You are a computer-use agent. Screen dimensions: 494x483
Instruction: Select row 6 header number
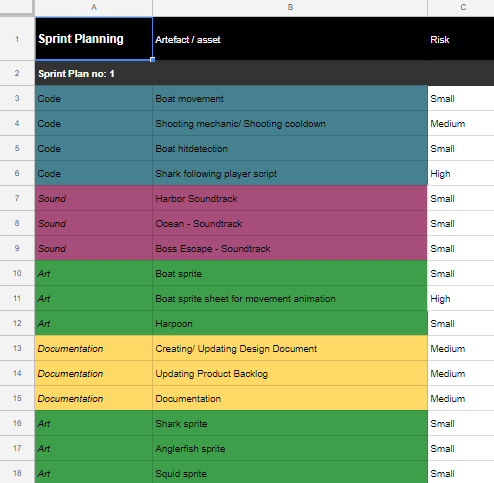click(17, 173)
